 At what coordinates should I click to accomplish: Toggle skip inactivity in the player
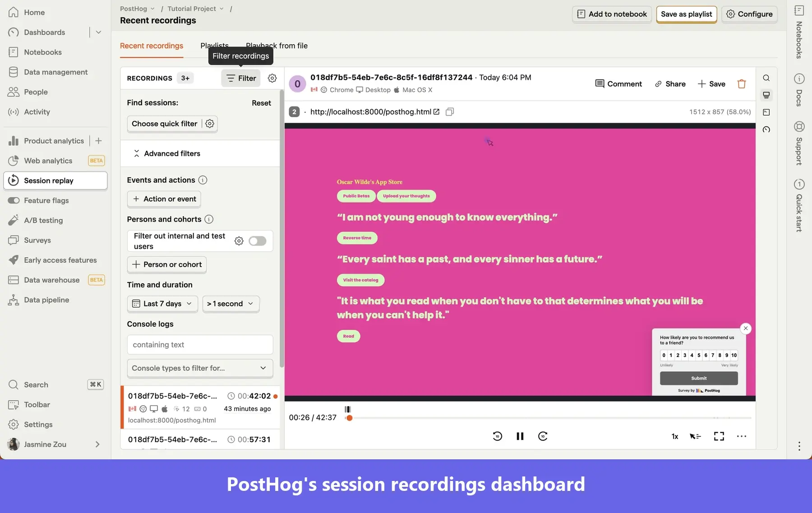(x=696, y=436)
